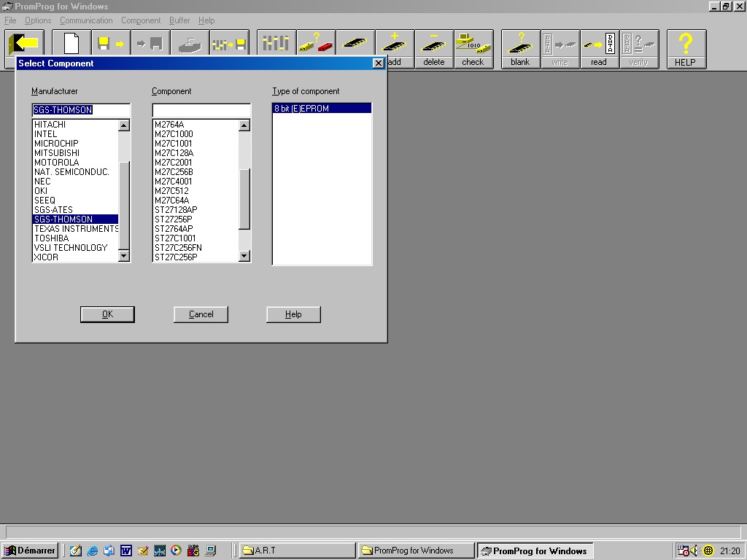Screen dimensions: 747x560
Task: Click the add component toolbar button
Action: (x=395, y=49)
